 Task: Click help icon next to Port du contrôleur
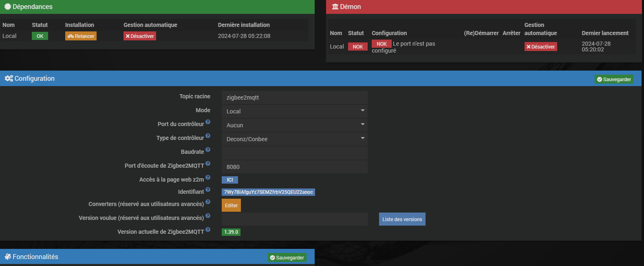pyautogui.click(x=208, y=122)
